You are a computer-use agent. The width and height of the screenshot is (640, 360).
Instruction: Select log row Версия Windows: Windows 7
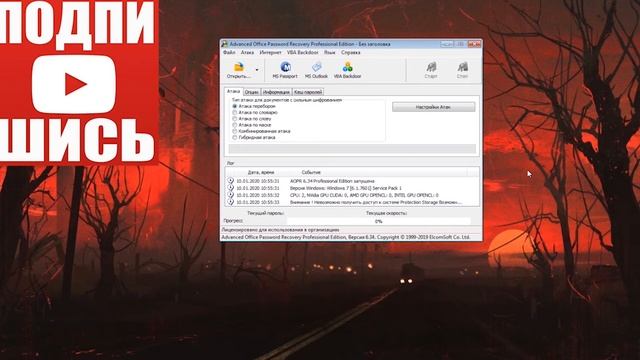[x=352, y=188]
